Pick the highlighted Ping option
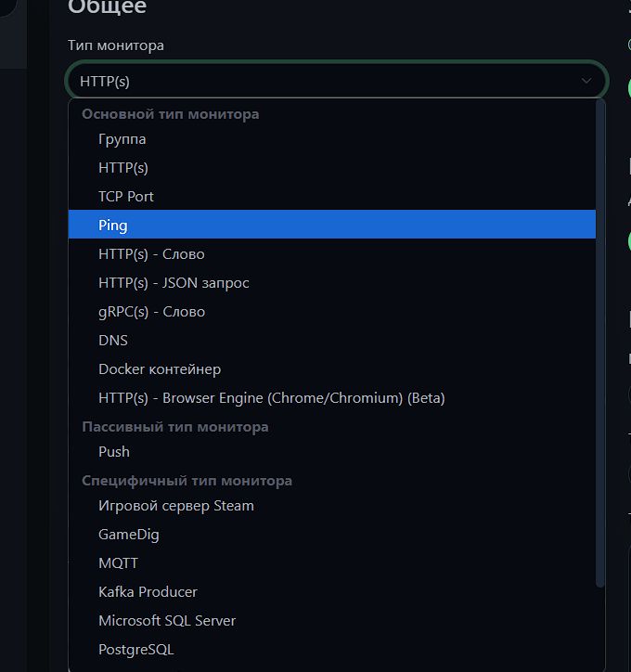The width and height of the screenshot is (631, 672). (x=332, y=225)
